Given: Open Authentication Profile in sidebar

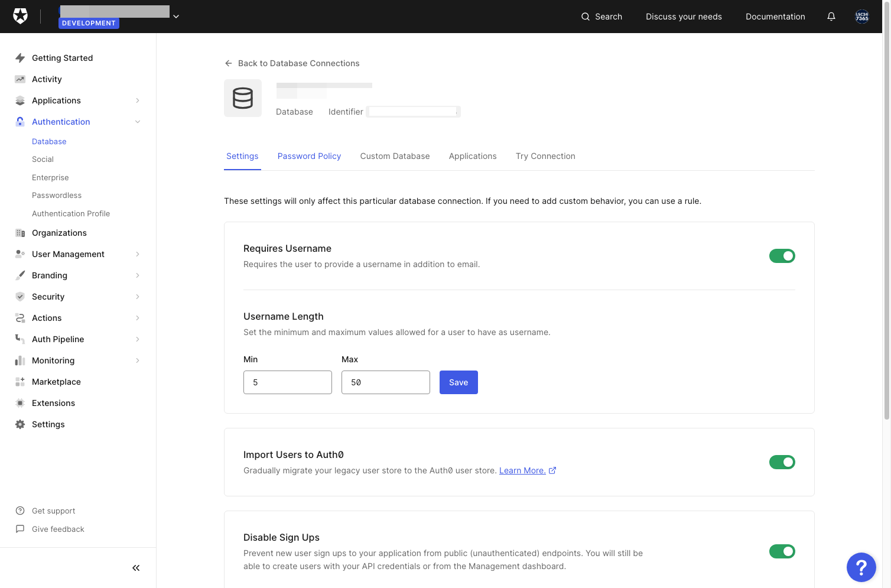Looking at the screenshot, I should 71,213.
